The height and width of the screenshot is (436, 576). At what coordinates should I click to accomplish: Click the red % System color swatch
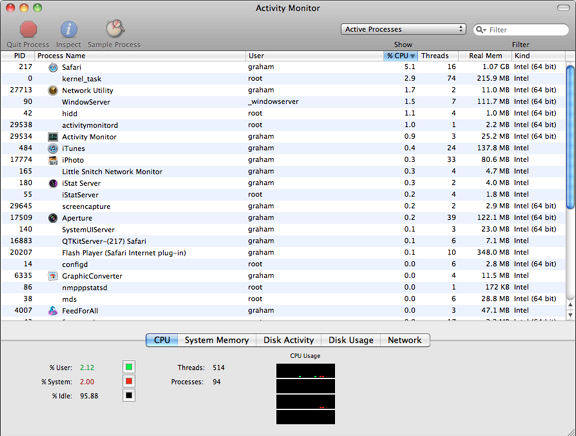129,381
